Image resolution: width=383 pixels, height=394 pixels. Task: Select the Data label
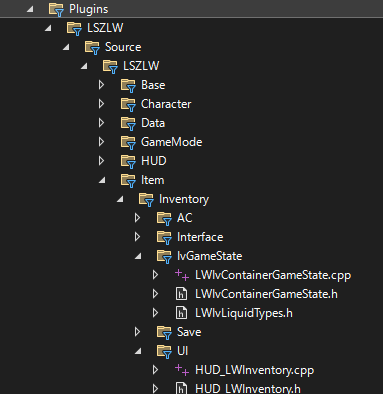point(153,123)
